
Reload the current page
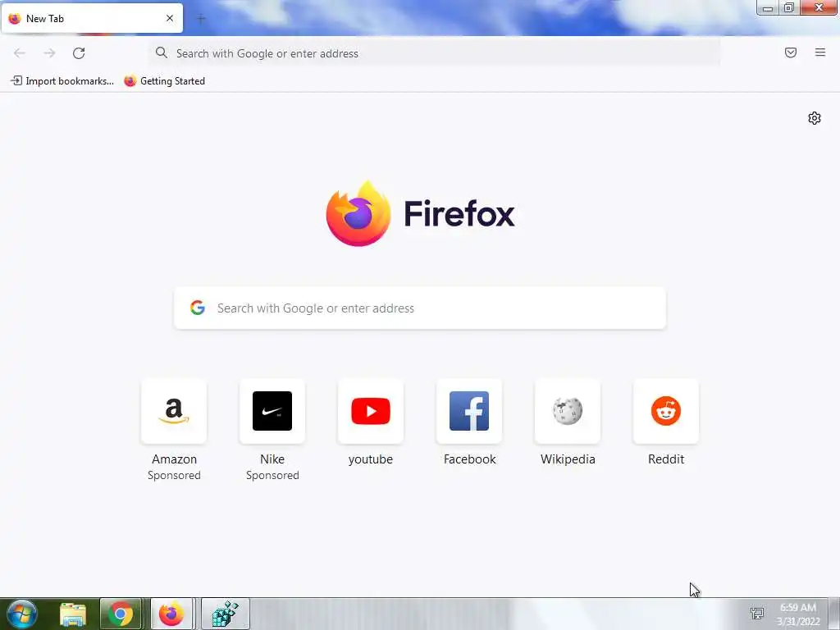click(79, 53)
